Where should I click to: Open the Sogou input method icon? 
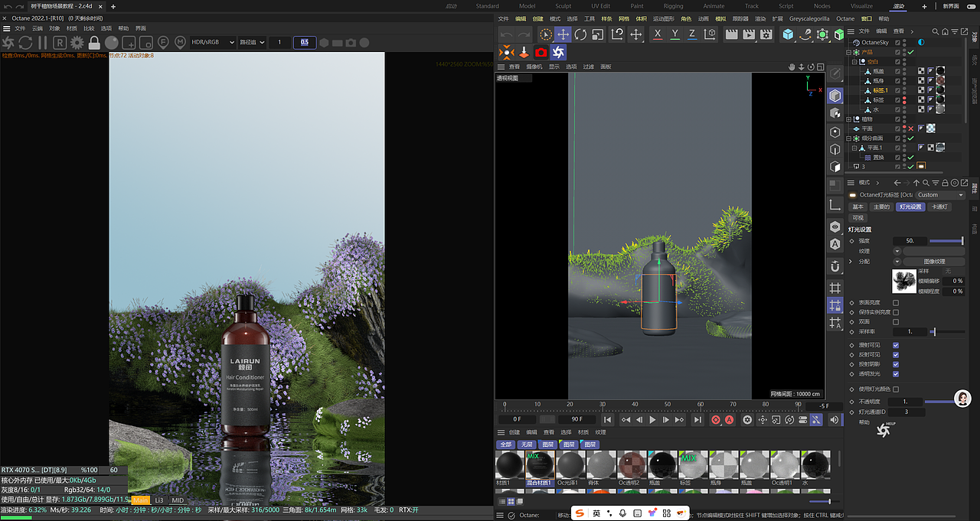[x=580, y=512]
